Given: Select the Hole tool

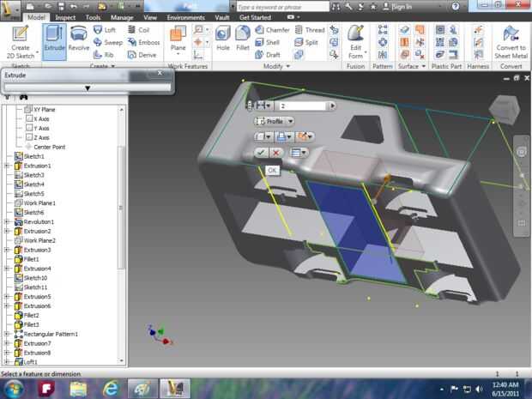Looking at the screenshot, I should click(x=223, y=39).
